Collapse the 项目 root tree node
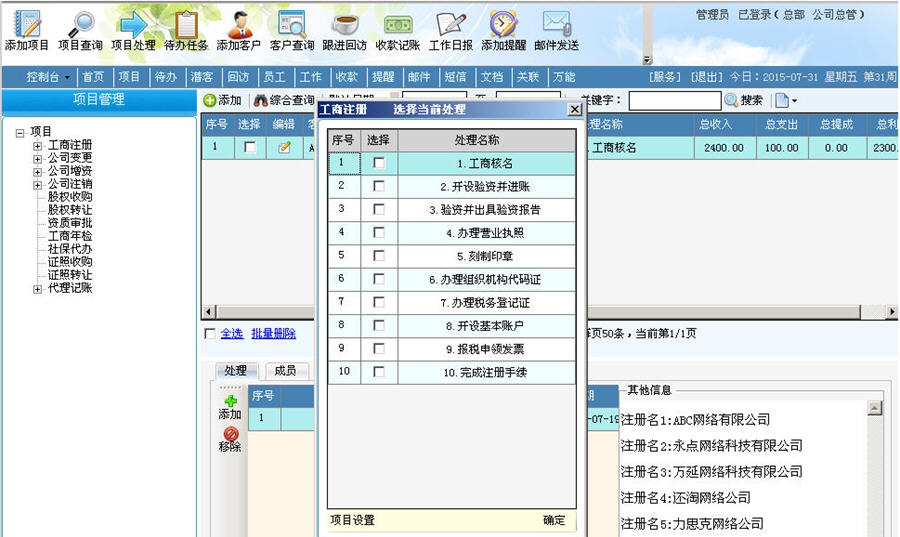Image resolution: width=900 pixels, height=537 pixels. (x=20, y=133)
